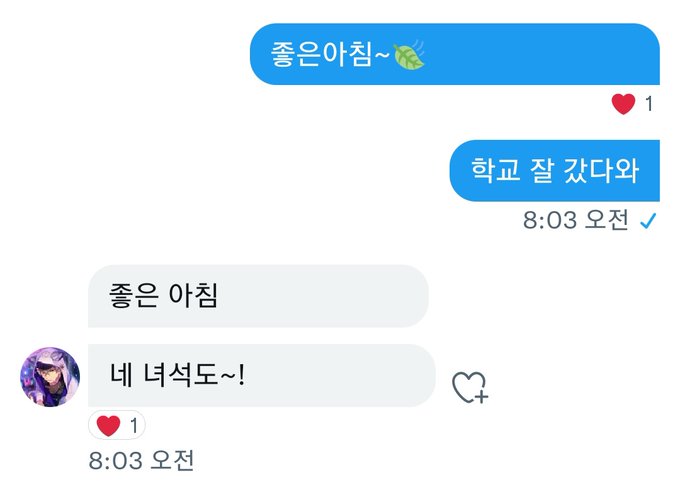Select the "학교 잘 갔다와" message bubble
680x482 pixels.
tap(554, 171)
